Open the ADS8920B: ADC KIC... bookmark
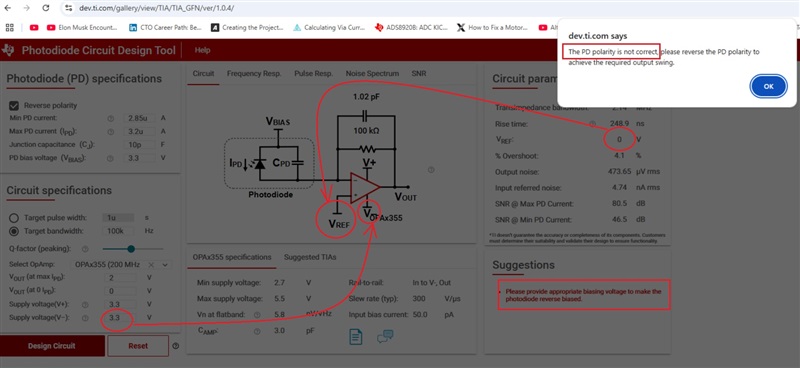800x368 pixels. point(411,28)
